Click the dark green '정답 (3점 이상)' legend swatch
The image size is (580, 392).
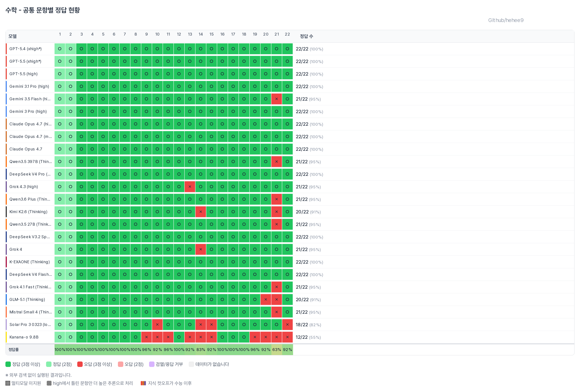[x=8, y=364]
